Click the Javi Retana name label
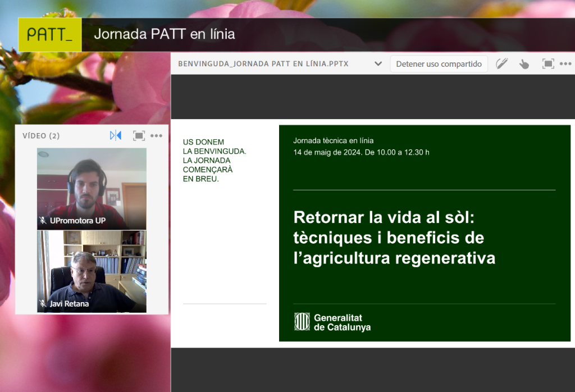The width and height of the screenshot is (575, 392). (x=69, y=304)
